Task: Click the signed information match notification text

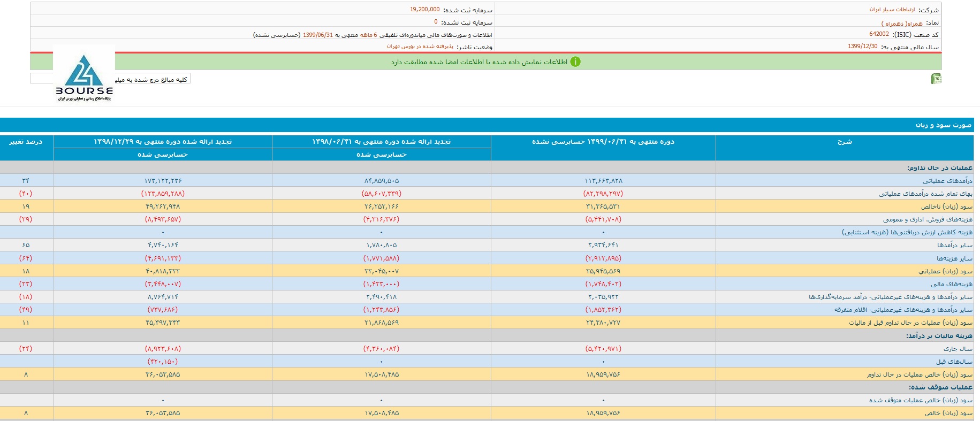Action: coord(479,62)
